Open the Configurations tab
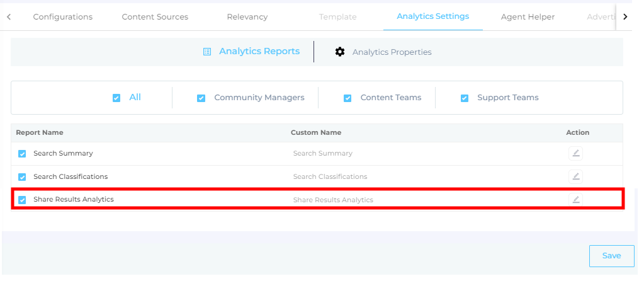Viewport: 644px width, 281px height. 62,17
